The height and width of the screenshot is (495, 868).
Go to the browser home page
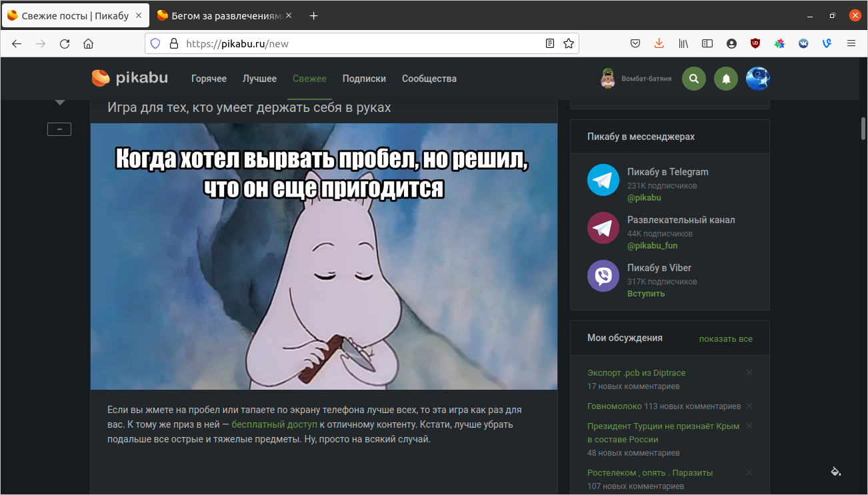(88, 43)
